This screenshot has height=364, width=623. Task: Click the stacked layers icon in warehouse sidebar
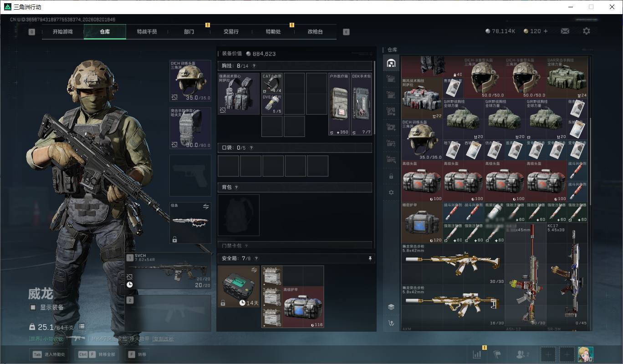(391, 307)
